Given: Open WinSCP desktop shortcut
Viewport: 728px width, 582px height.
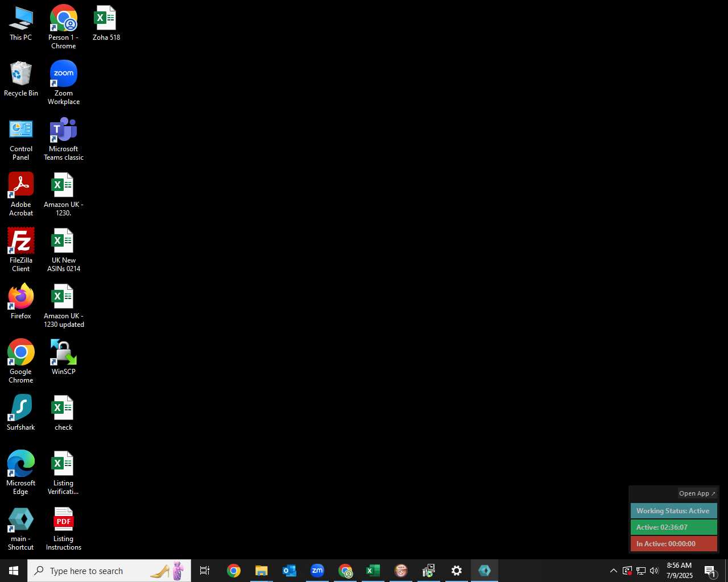Looking at the screenshot, I should pyautogui.click(x=64, y=358).
